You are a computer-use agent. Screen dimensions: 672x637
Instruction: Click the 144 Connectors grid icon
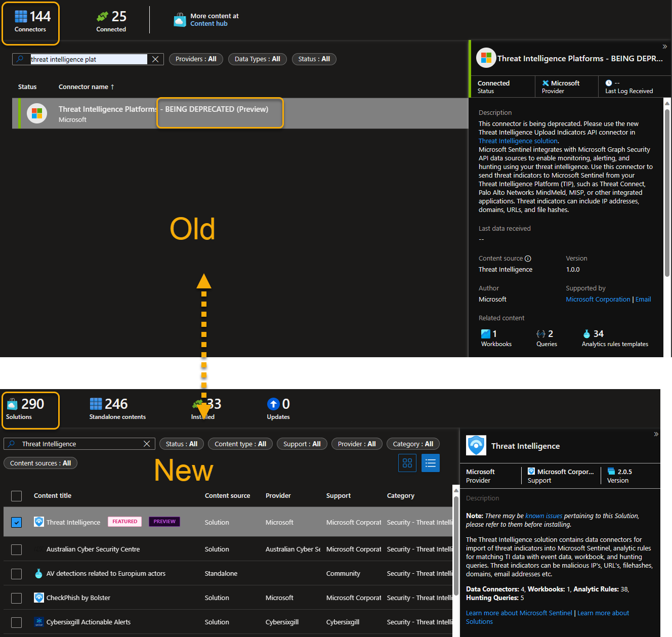tap(21, 17)
